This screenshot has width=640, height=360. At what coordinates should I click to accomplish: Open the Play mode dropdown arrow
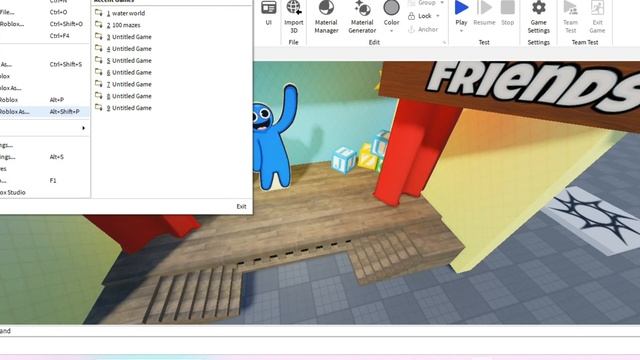click(x=461, y=31)
